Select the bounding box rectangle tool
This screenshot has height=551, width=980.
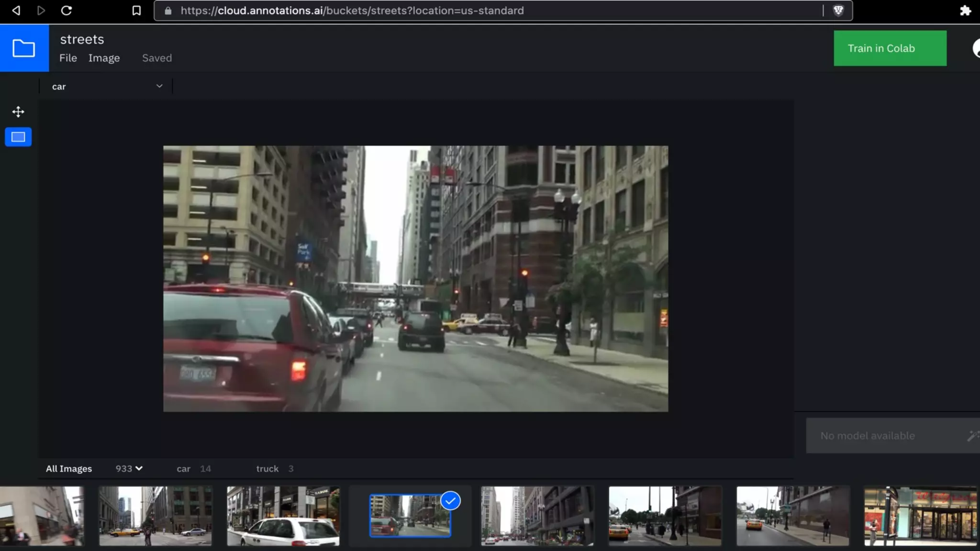point(18,137)
